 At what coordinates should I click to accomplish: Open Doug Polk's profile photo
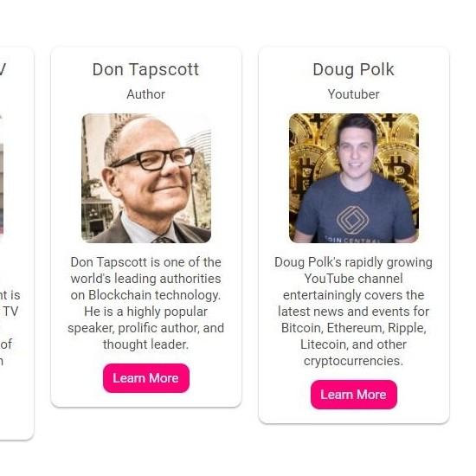(354, 178)
